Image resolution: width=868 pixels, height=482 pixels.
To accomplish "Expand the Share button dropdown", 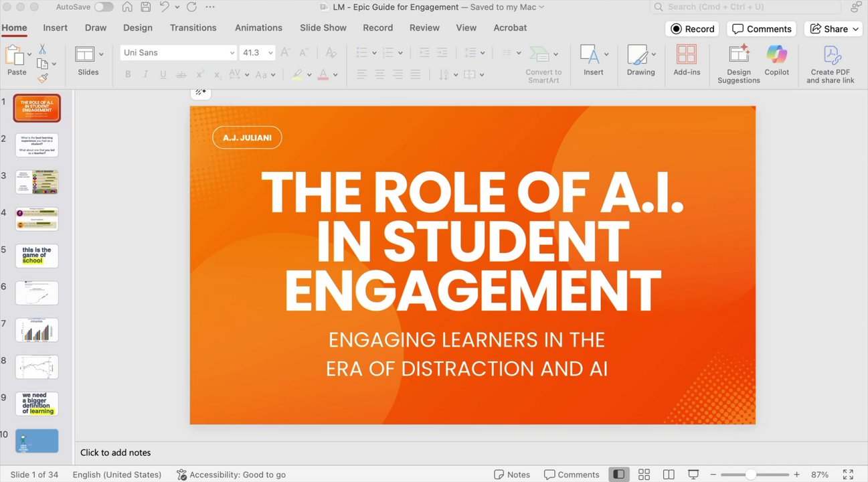I will tap(855, 29).
